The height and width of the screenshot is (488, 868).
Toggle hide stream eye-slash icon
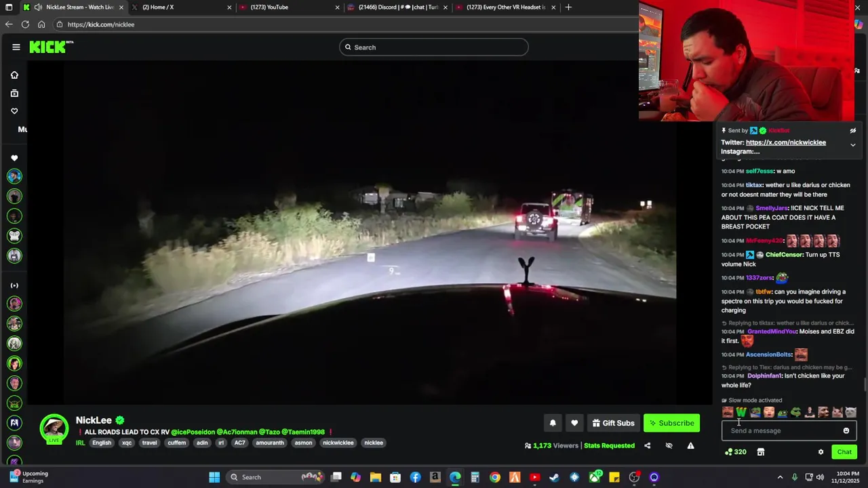coord(669,445)
